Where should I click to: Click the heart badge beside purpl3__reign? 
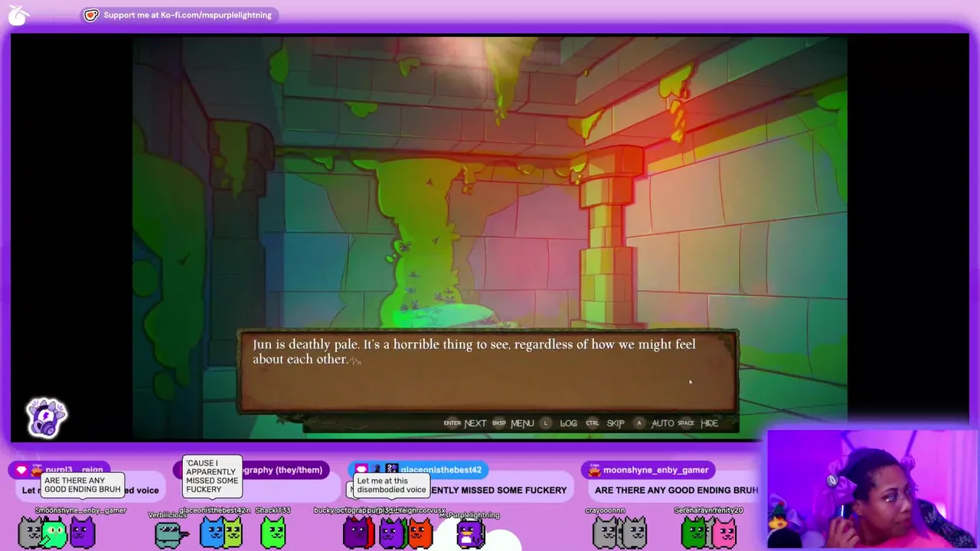click(21, 470)
